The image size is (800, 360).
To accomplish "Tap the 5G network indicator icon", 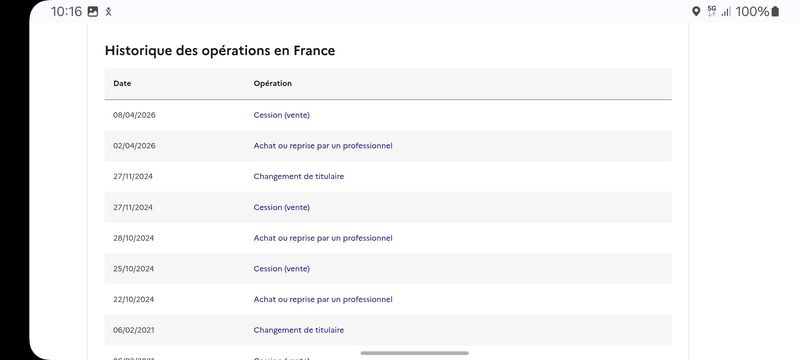I will (x=712, y=12).
